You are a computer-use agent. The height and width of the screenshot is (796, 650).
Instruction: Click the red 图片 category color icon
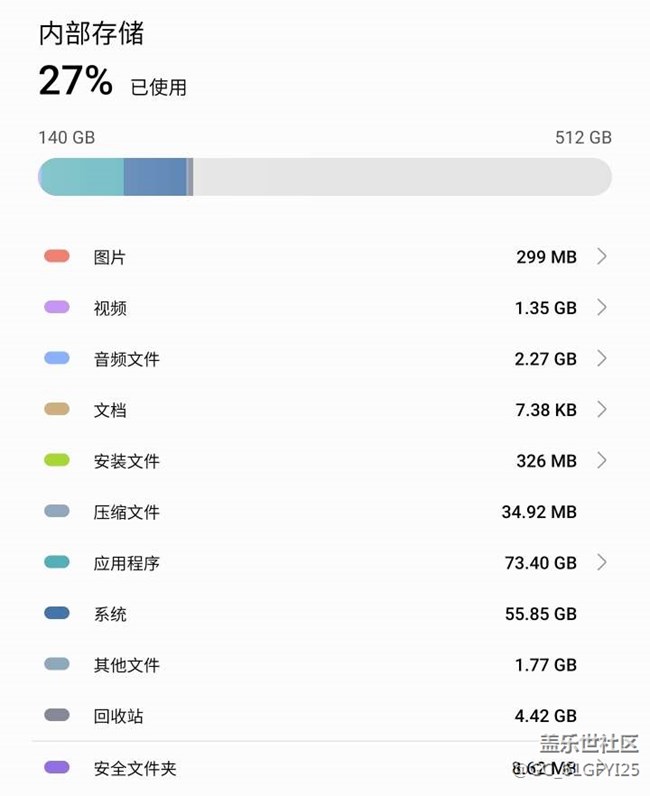click(x=57, y=256)
